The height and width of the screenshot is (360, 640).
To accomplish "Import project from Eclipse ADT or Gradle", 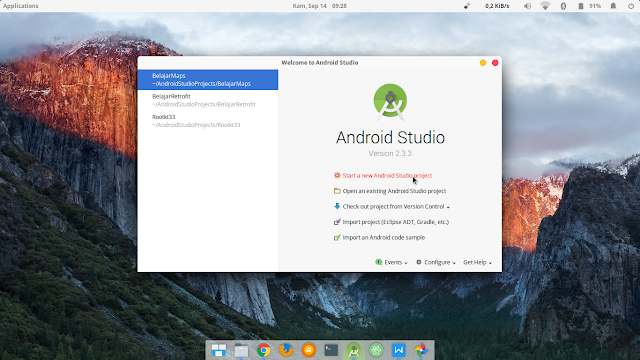I will tap(396, 222).
